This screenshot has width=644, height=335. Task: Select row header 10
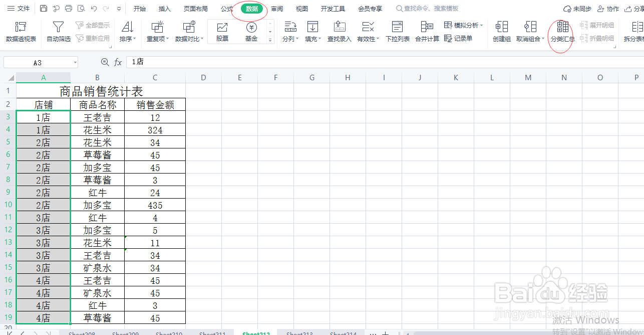tap(8, 205)
